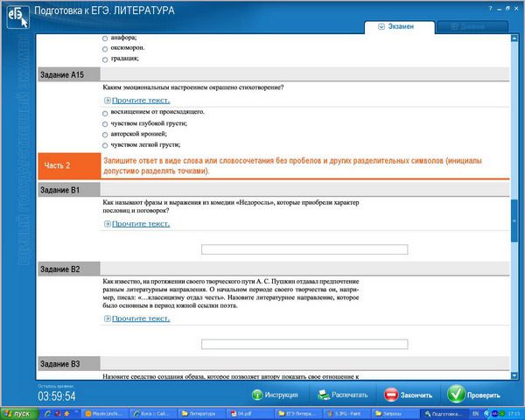Screen dimensions: 525x420
Task: Click the document icon beside the B1 read-text link
Action: click(x=107, y=224)
